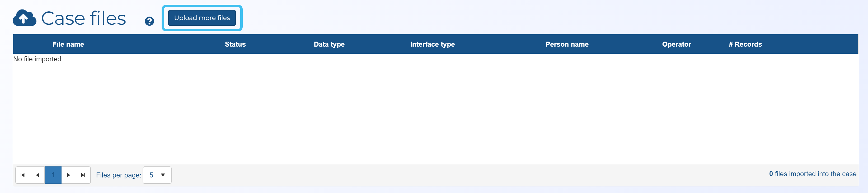868x193 pixels.
Task: Sort by the File name column
Action: 68,44
